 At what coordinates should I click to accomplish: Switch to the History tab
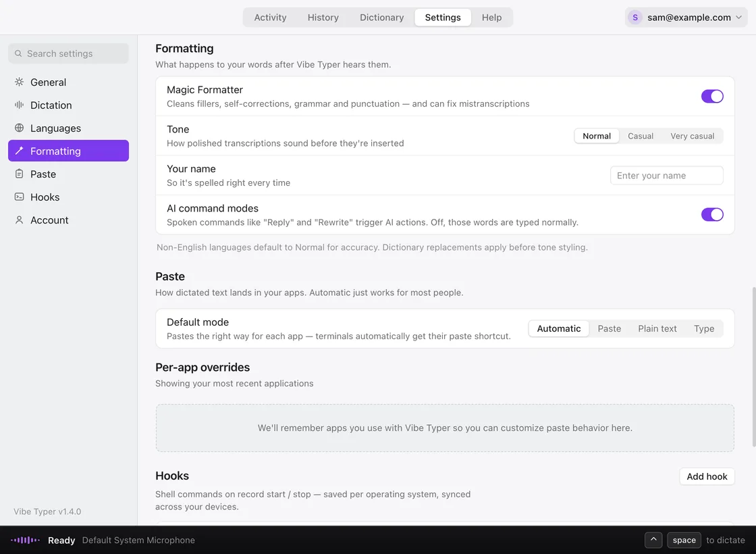(x=323, y=18)
